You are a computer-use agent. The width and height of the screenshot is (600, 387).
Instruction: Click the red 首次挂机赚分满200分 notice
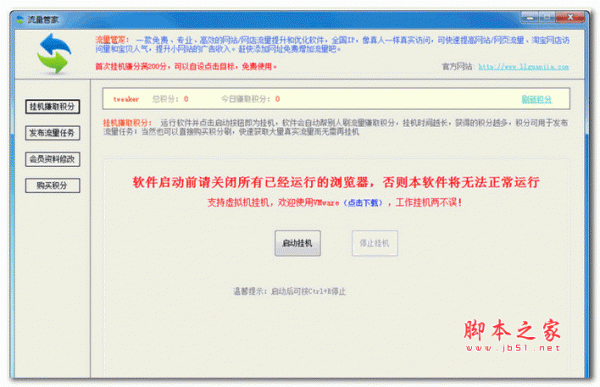click(186, 67)
